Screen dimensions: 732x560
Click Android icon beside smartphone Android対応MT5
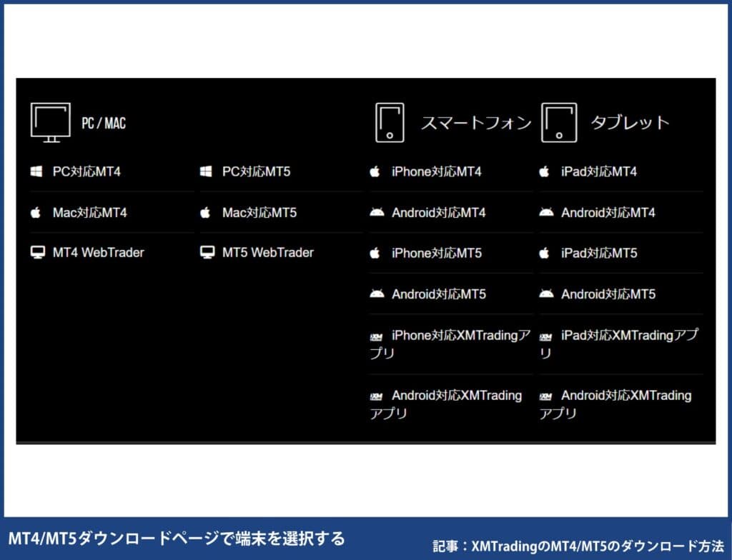[377, 294]
